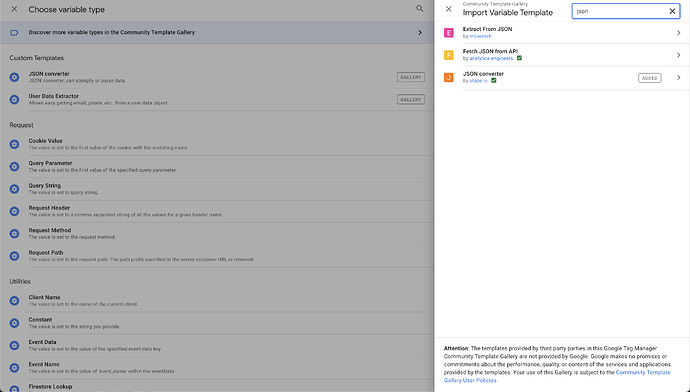Open JSON converter gallery result
Image resolution: width=690 pixels, height=392 pixels.
[x=562, y=78]
